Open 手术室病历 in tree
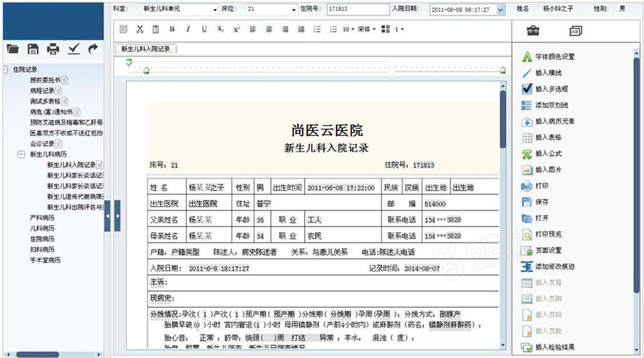 (x=45, y=260)
